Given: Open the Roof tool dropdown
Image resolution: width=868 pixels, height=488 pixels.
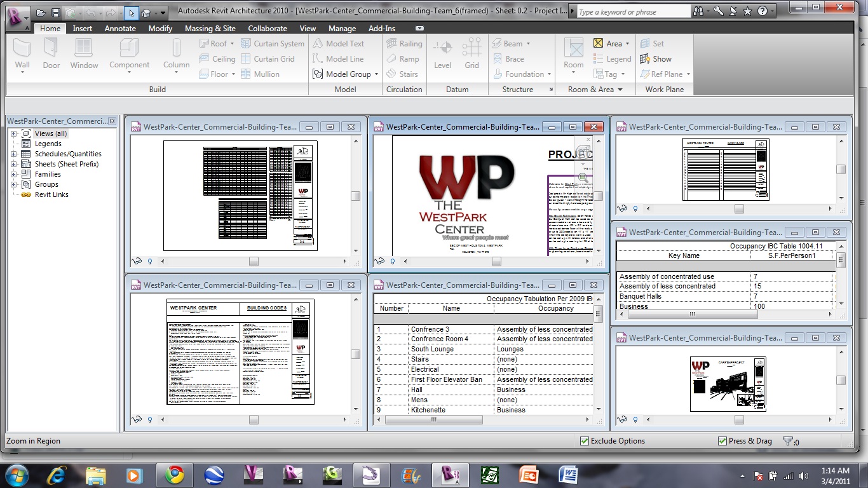Looking at the screenshot, I should coord(231,43).
